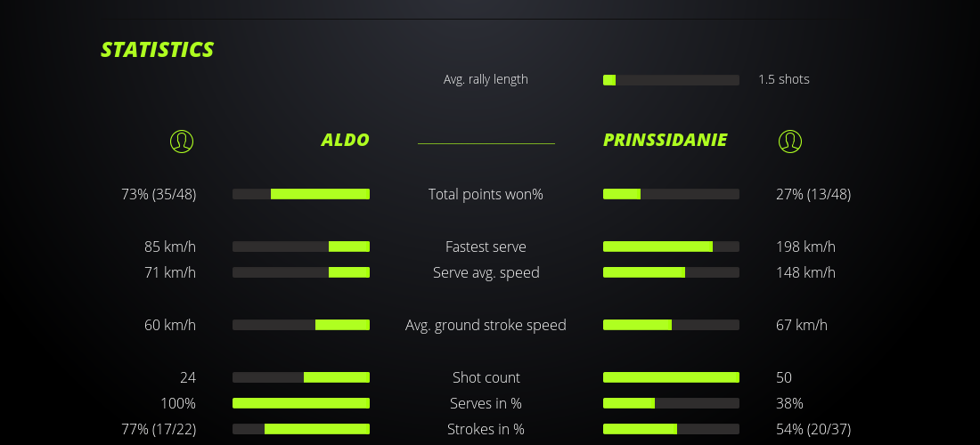The width and height of the screenshot is (980, 445).
Task: Click the Avg. ground stroke speed label
Action: click(486, 325)
